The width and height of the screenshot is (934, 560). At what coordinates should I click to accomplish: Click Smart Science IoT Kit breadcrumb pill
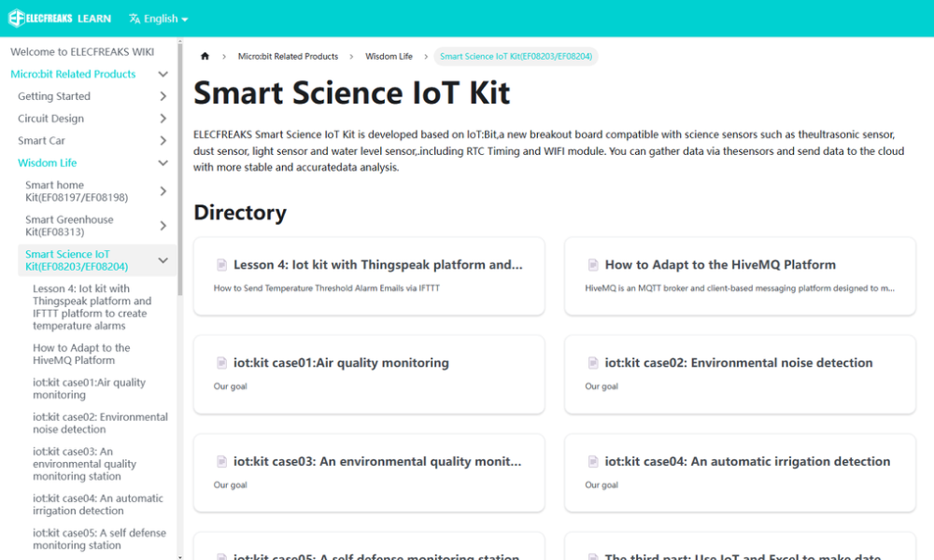516,56
